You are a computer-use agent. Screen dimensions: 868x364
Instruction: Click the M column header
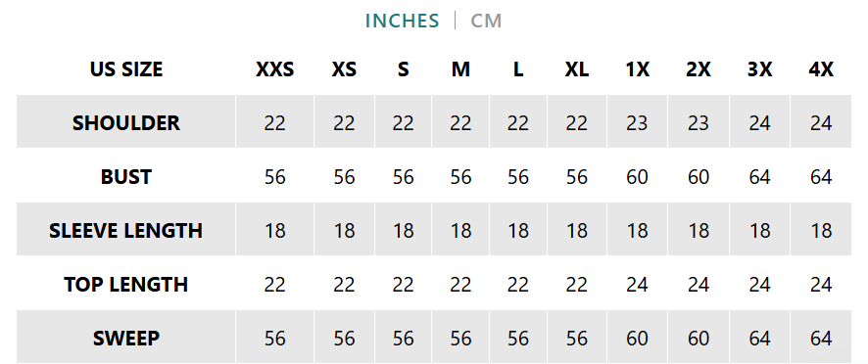[460, 69]
